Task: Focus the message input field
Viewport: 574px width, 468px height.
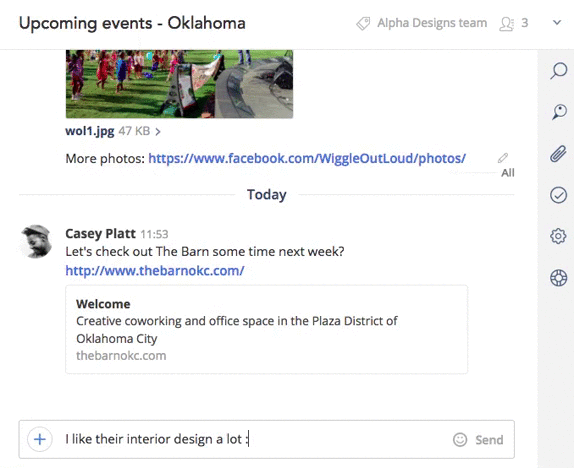Action: pyautogui.click(x=256, y=439)
